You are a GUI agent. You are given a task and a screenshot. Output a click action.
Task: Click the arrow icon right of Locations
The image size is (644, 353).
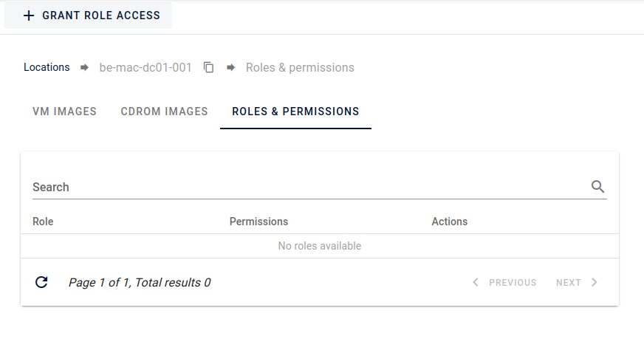(85, 68)
